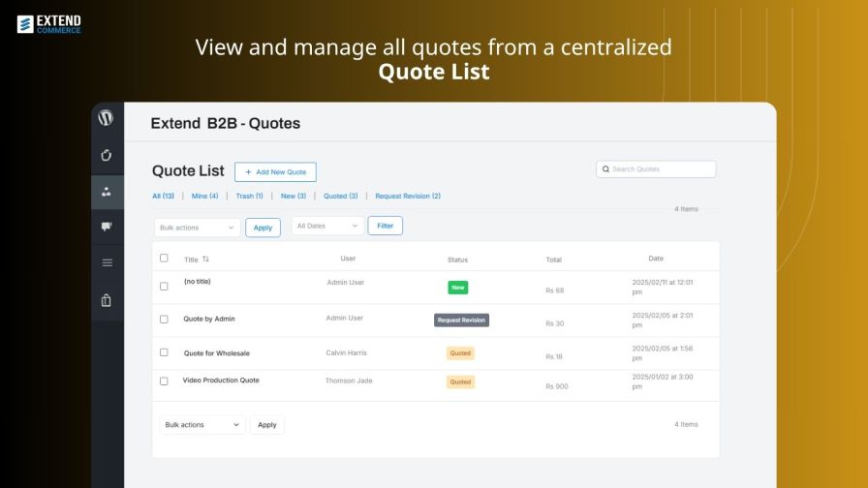The width and height of the screenshot is (868, 488).
Task: Click the Rs 30 total value
Action: (x=555, y=323)
